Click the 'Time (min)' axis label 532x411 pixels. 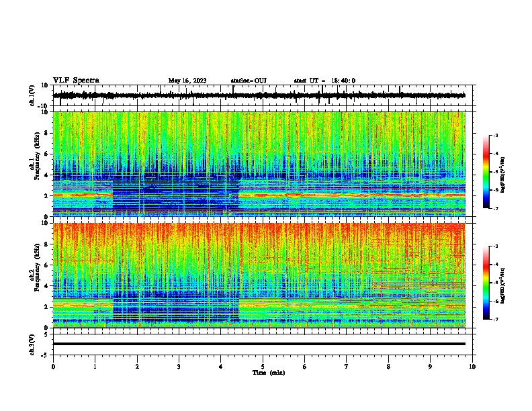(x=269, y=373)
